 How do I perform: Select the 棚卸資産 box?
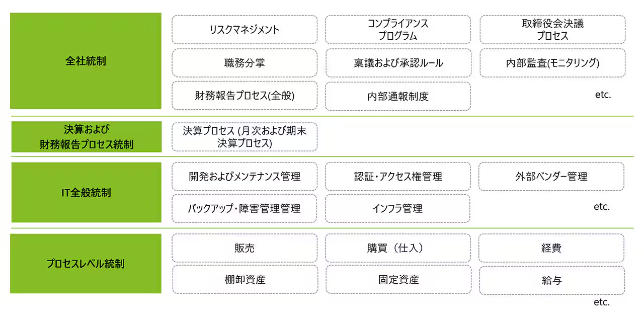coord(245,280)
